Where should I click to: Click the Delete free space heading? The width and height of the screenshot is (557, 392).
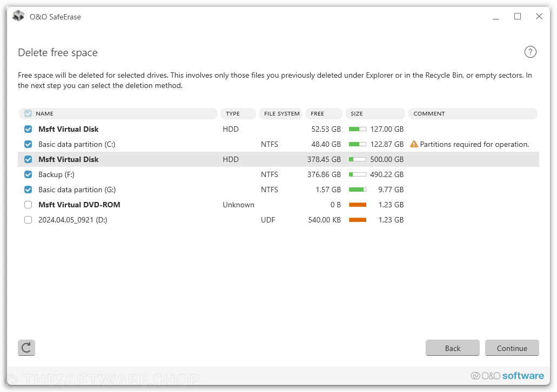pos(58,52)
